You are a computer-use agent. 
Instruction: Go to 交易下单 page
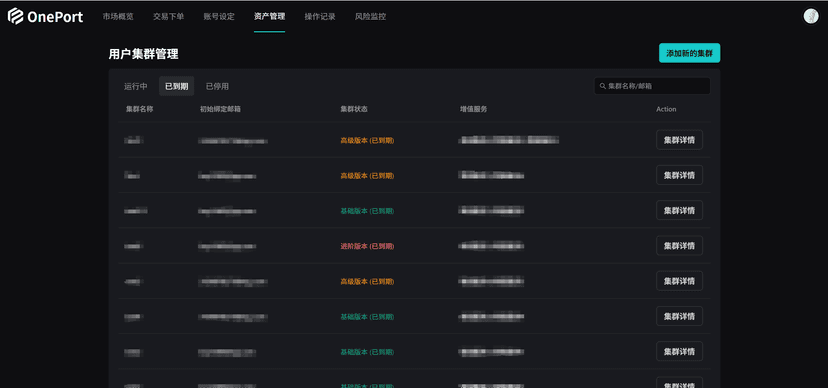coord(168,16)
